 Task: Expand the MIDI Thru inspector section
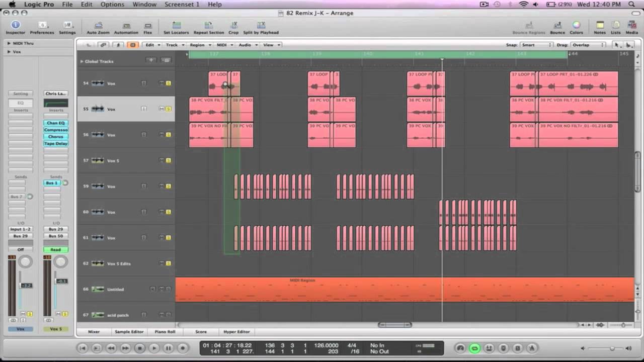click(x=9, y=43)
